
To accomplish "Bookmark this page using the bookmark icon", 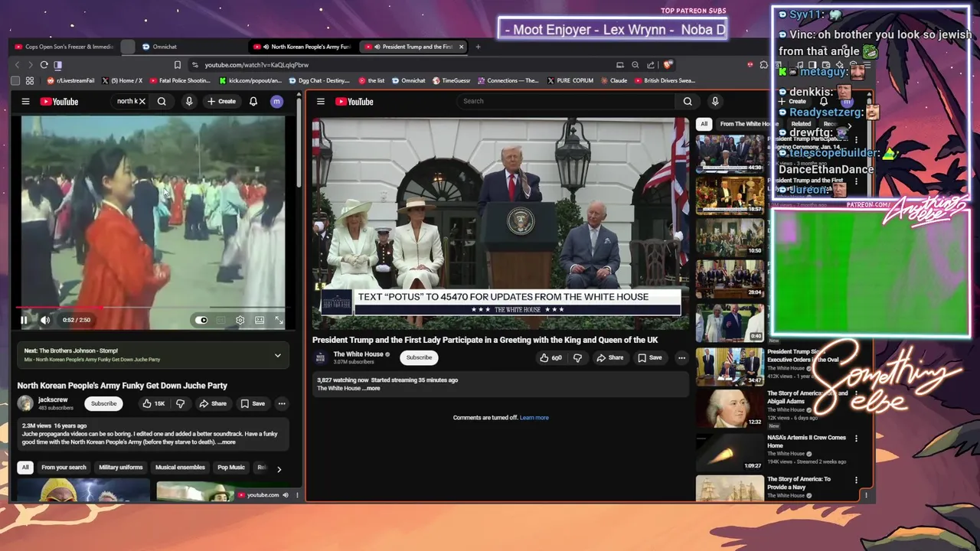I will 177,65.
